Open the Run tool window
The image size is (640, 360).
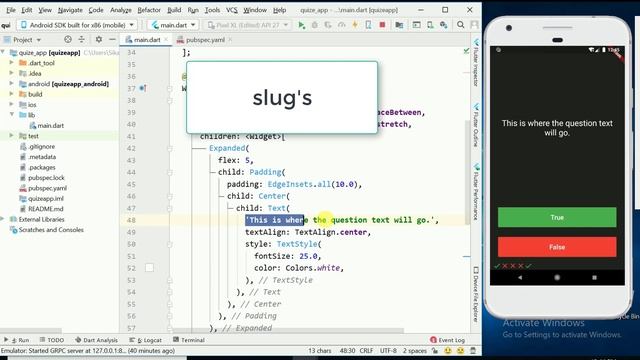(17, 340)
